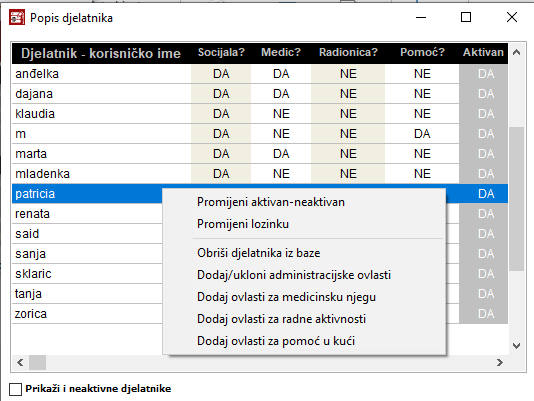Choose Promijeni lozinku from context menu

coord(243,224)
